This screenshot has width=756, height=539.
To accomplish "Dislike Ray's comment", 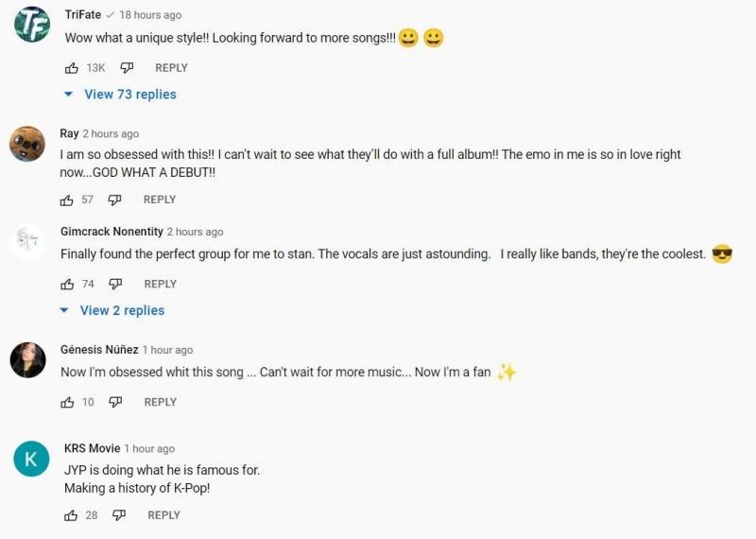I will pos(115,200).
